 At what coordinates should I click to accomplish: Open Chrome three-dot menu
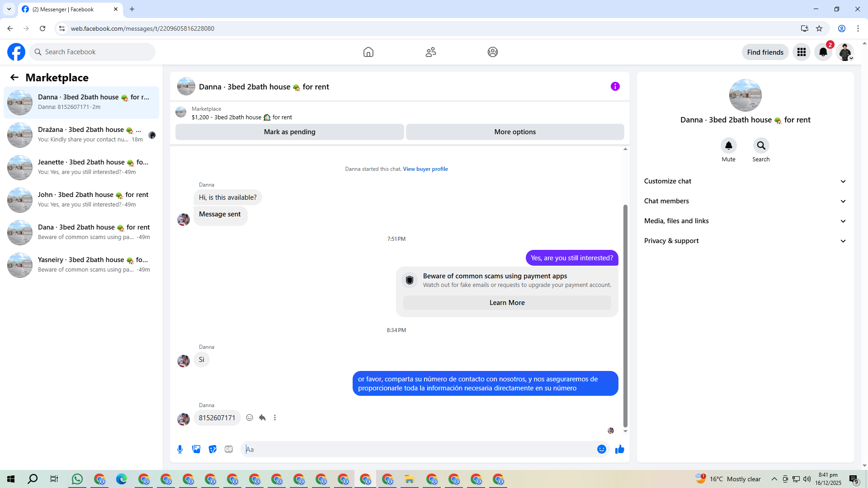(x=858, y=28)
